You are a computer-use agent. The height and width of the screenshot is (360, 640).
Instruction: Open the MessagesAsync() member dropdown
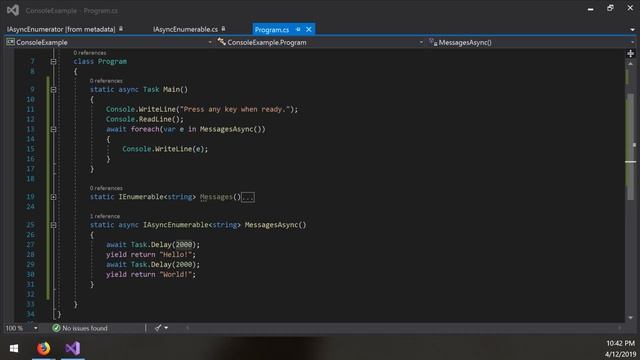coord(632,42)
